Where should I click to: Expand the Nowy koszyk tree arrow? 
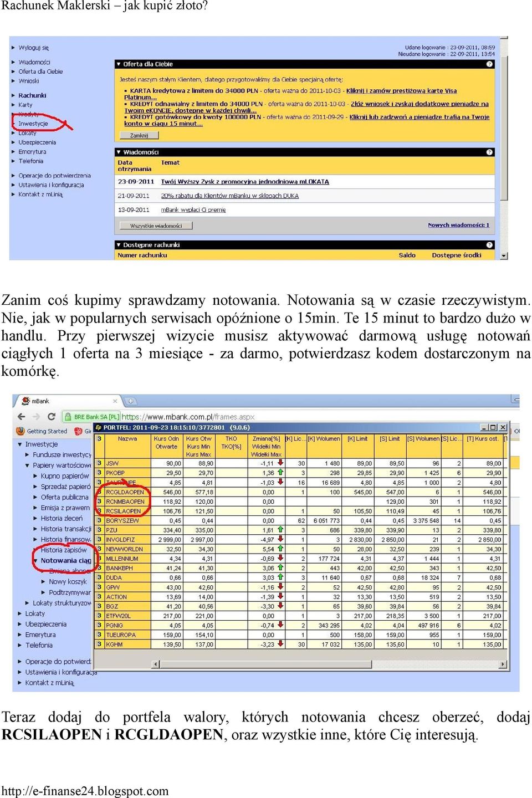coord(44,581)
